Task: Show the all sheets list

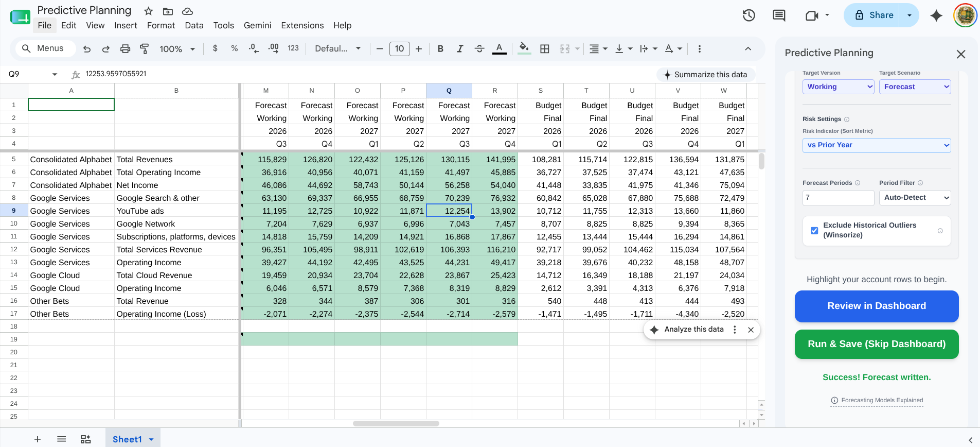Action: 62,439
